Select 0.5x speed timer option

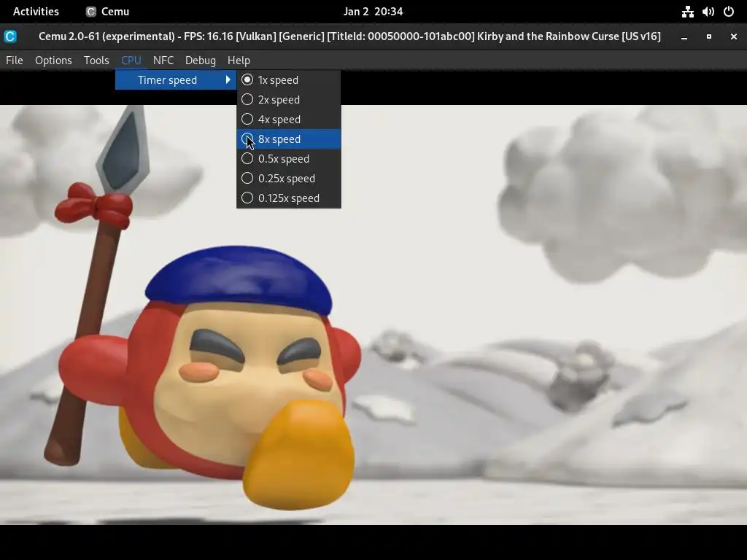(x=289, y=158)
